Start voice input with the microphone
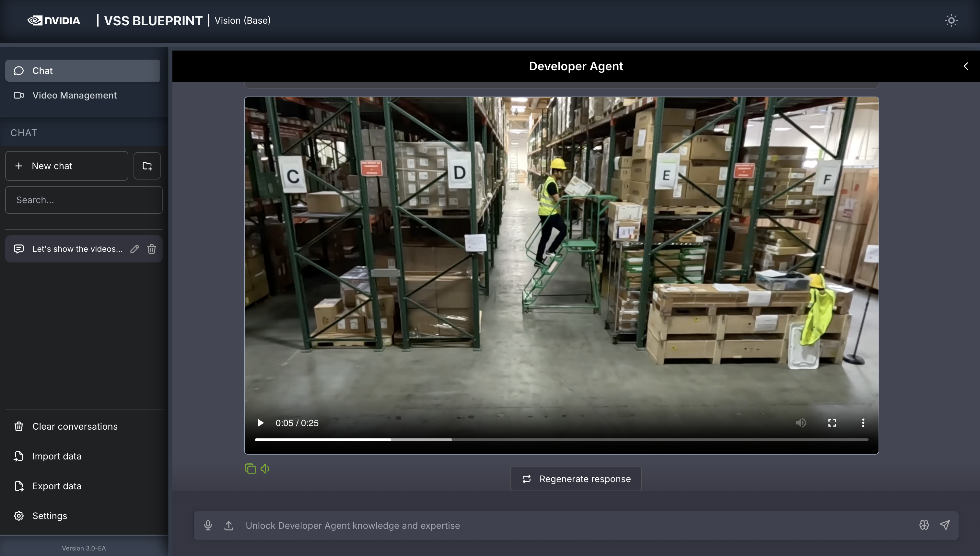Image resolution: width=980 pixels, height=556 pixels. (208, 526)
